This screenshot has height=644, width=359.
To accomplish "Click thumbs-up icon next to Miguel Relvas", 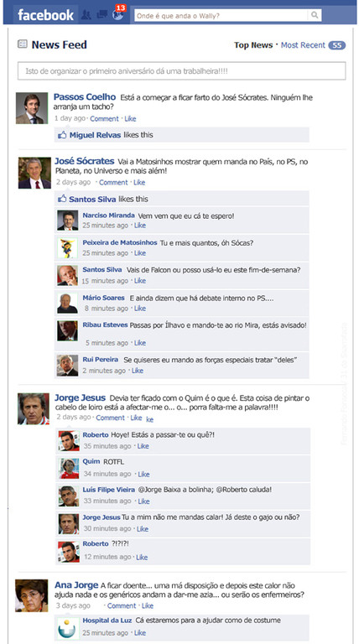I will [62, 135].
